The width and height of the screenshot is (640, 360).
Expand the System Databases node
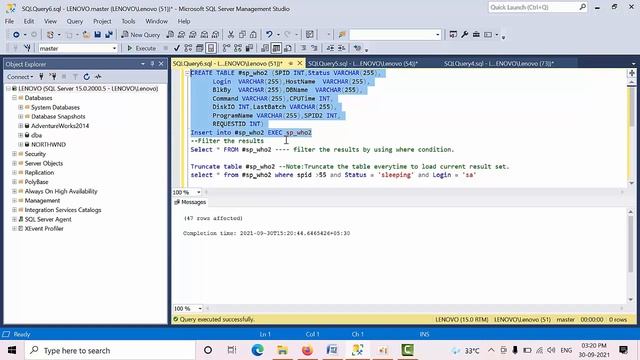20,107
